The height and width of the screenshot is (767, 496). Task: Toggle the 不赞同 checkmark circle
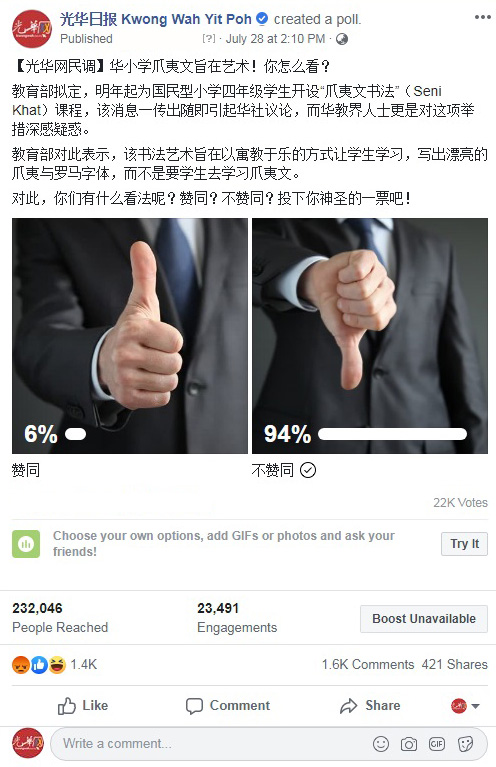pyautogui.click(x=308, y=470)
